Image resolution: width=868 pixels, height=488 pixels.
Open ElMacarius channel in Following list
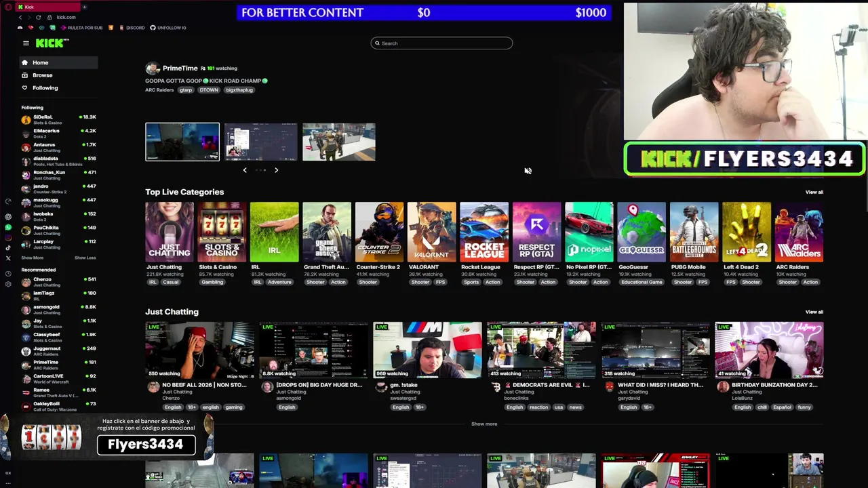coord(59,133)
